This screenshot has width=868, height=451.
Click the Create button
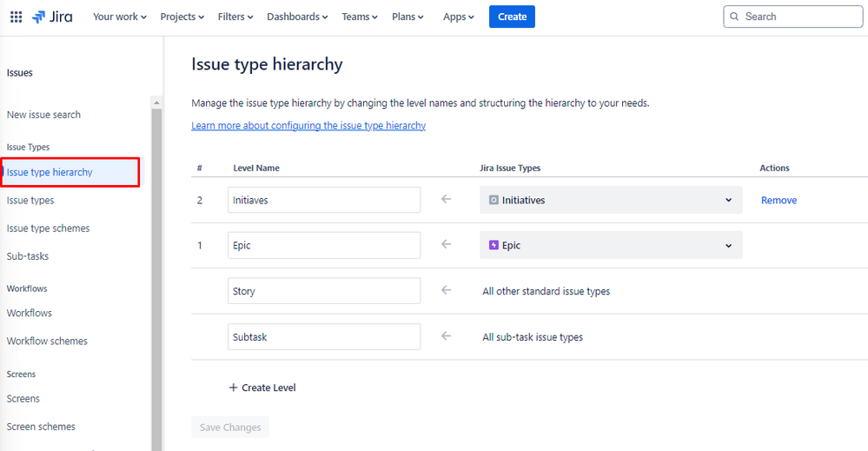(x=512, y=17)
